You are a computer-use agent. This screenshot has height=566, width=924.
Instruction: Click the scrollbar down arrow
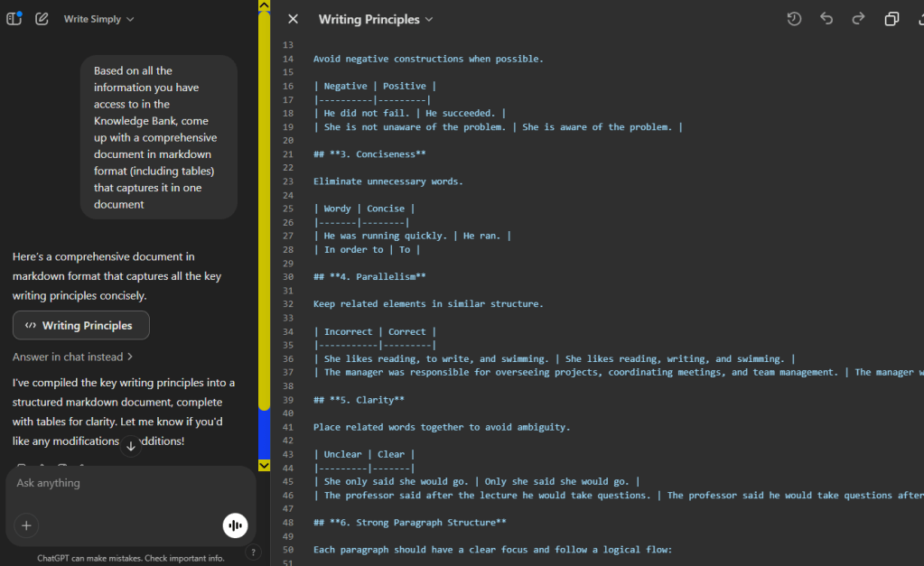(263, 465)
